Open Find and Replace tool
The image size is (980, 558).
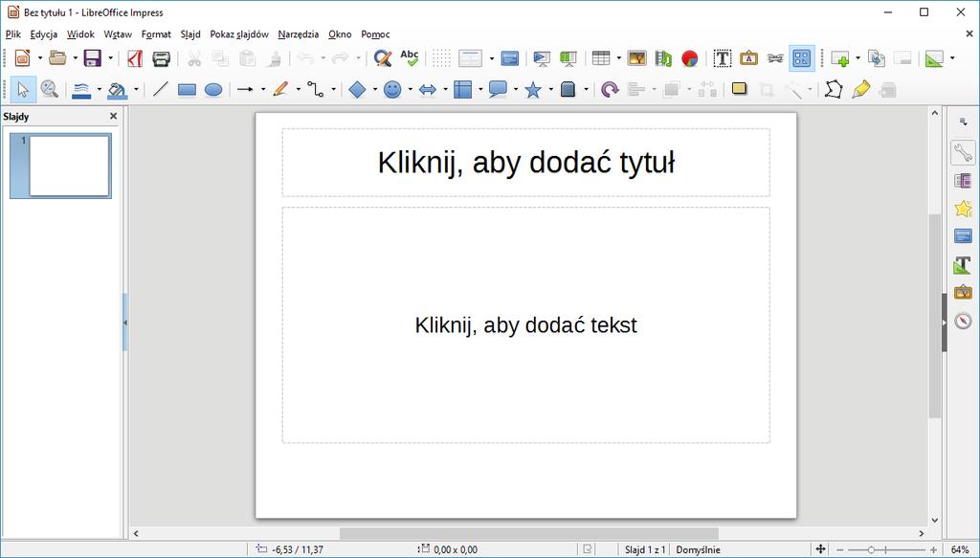[383, 58]
